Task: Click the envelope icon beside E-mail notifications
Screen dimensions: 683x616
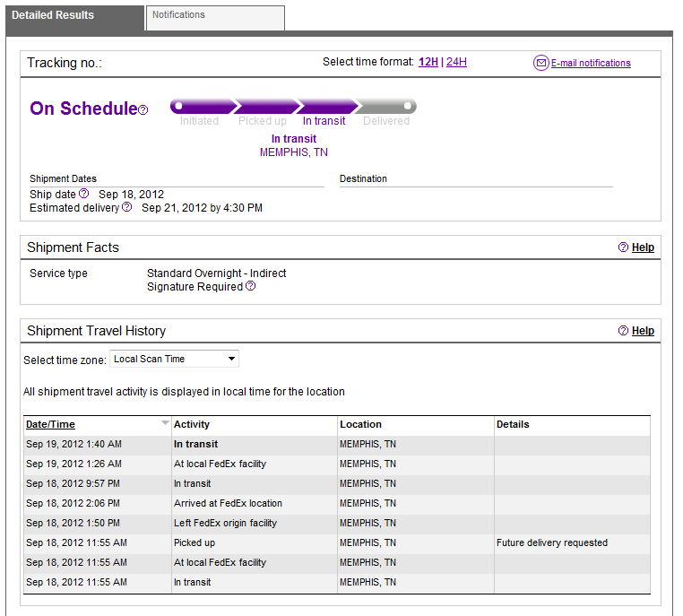Action: pos(541,63)
